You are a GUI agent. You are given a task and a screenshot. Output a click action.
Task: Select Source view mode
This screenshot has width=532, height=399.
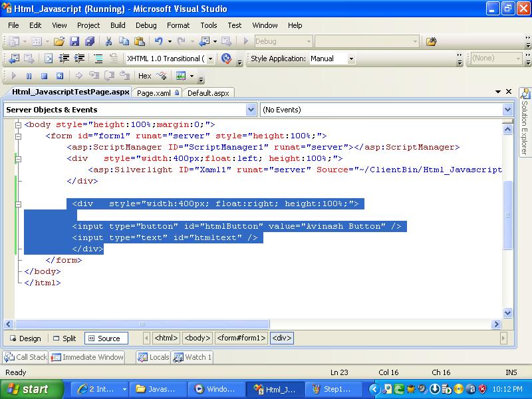(106, 338)
